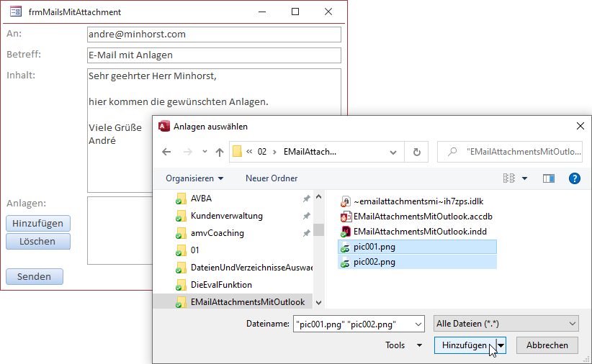The height and width of the screenshot is (364, 592).
Task: Open the Organisieren menu
Action: click(194, 178)
